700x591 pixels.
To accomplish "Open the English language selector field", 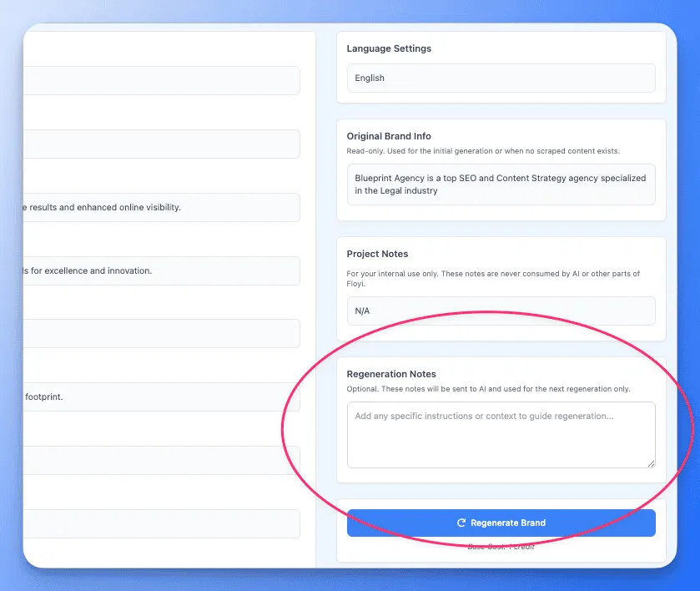I will (501, 78).
